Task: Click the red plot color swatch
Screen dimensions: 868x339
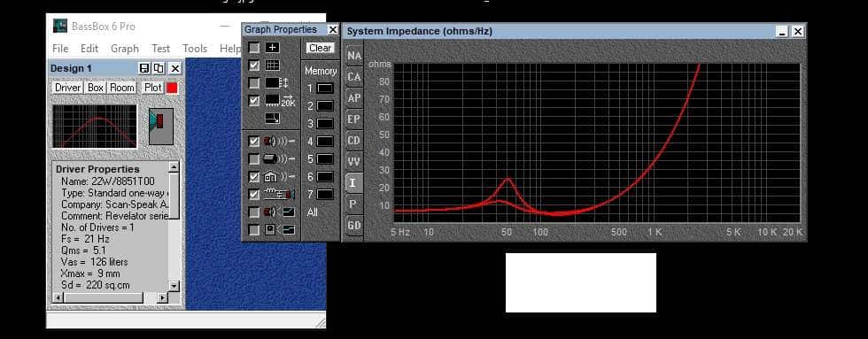Action: [x=172, y=88]
